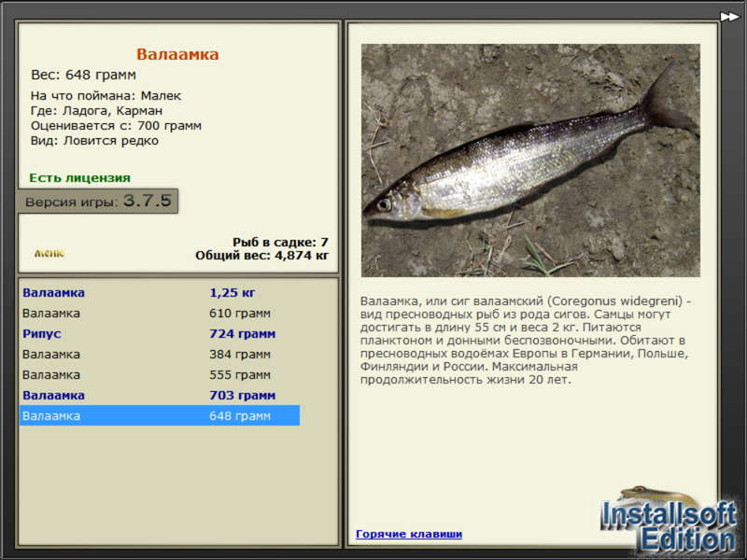Select the Рипус 724 грамм row

click(160, 334)
